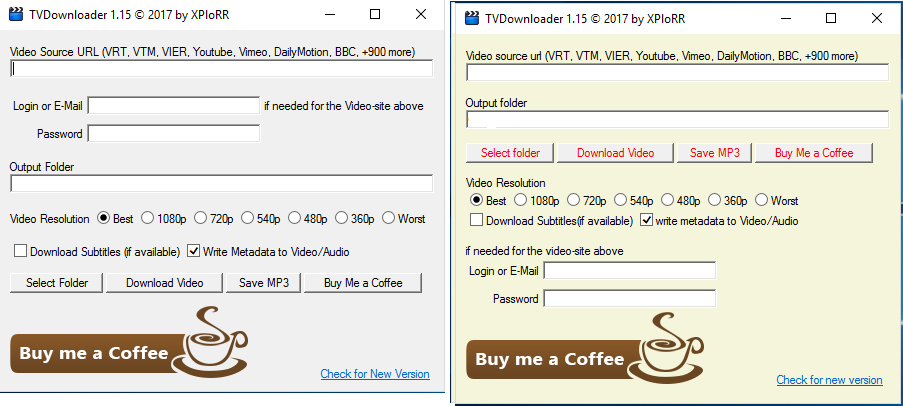Maximize the right TVDownloader window
Viewport: 903px width, 406px height.
point(830,18)
